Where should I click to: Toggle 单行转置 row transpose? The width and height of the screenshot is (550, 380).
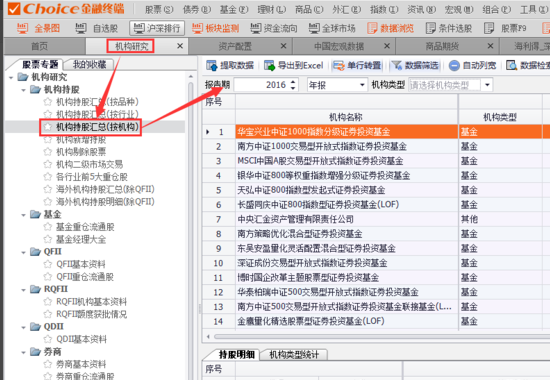pos(357,65)
